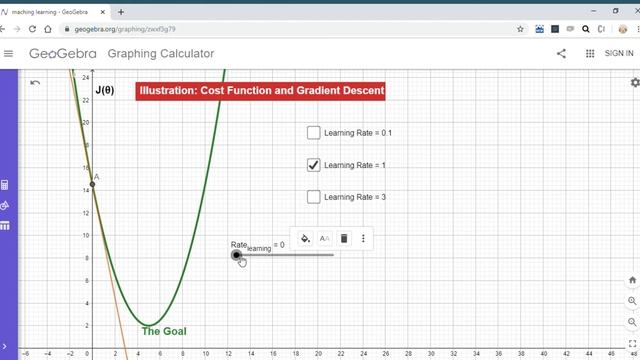The height and width of the screenshot is (360, 640).
Task: Delete the slider with the trash icon
Action: (x=344, y=238)
